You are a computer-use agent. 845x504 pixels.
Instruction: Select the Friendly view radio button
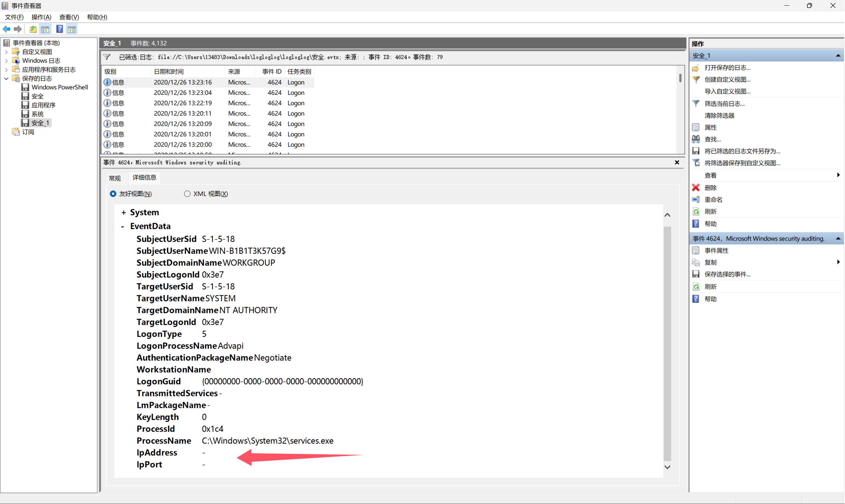pyautogui.click(x=113, y=193)
